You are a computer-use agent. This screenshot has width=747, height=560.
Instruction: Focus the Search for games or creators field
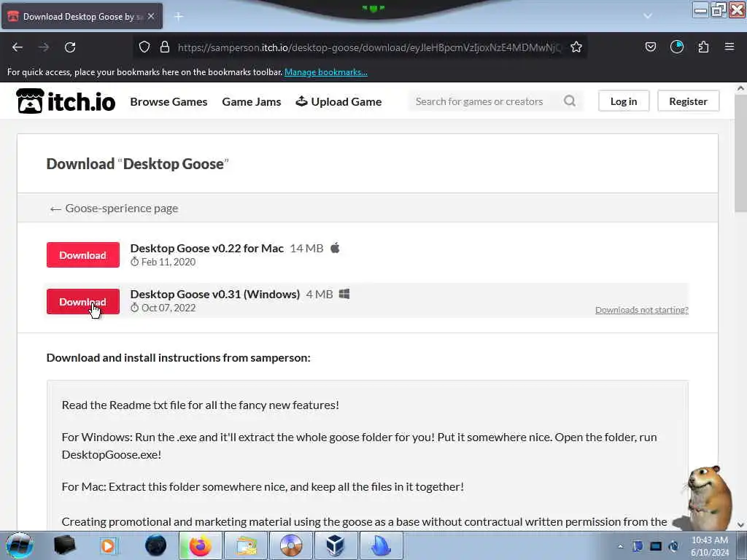coord(495,101)
